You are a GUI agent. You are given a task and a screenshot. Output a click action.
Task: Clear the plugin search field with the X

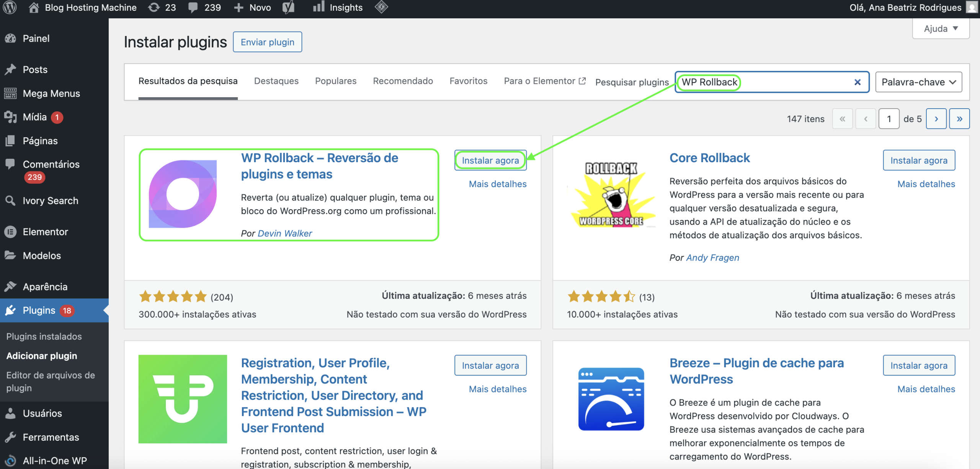(857, 82)
